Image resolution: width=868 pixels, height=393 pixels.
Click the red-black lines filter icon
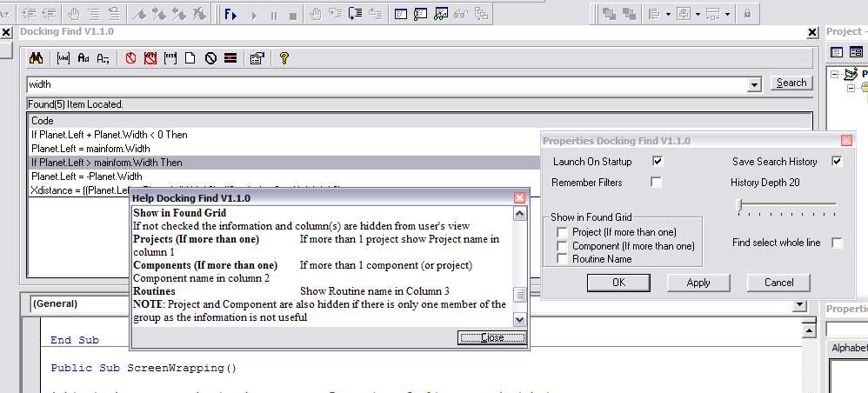[x=230, y=58]
